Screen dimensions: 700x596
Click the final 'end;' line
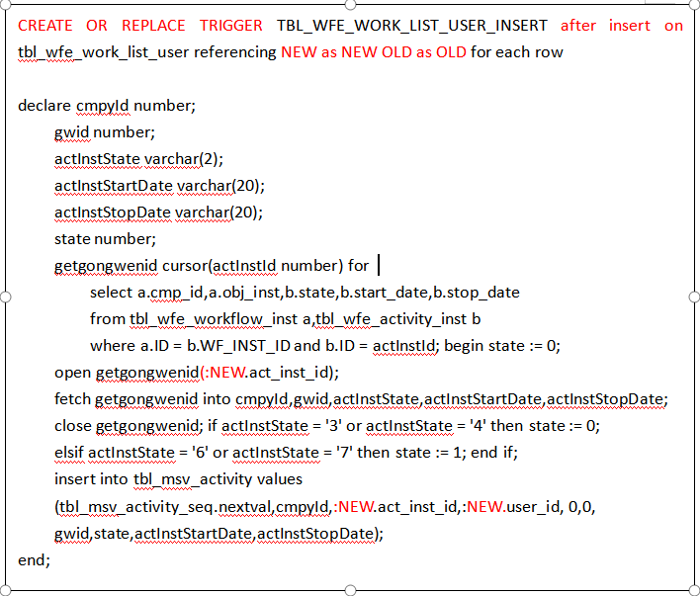(34, 560)
